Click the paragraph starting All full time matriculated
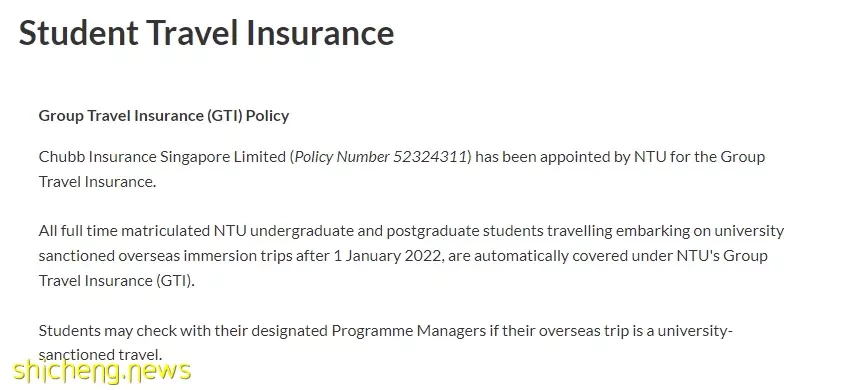This screenshot has height=390, width=851. pyautogui.click(x=411, y=255)
